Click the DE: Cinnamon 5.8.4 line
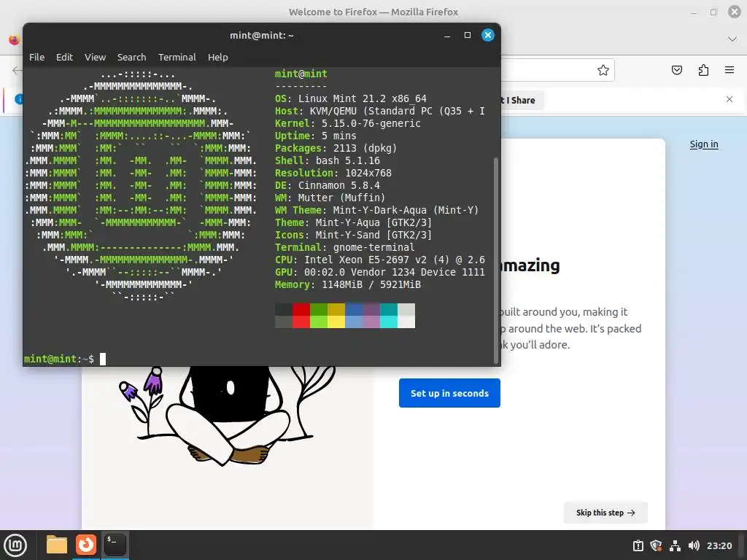 pos(328,185)
